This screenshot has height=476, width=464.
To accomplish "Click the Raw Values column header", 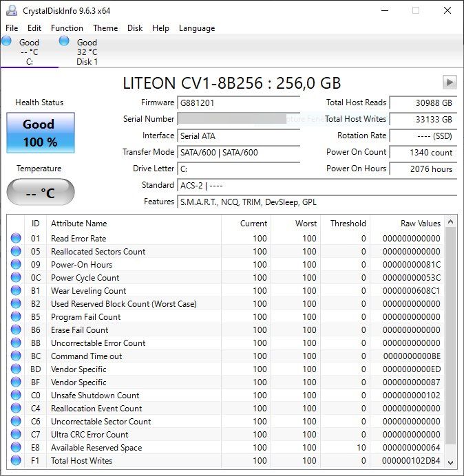I will coord(407,224).
